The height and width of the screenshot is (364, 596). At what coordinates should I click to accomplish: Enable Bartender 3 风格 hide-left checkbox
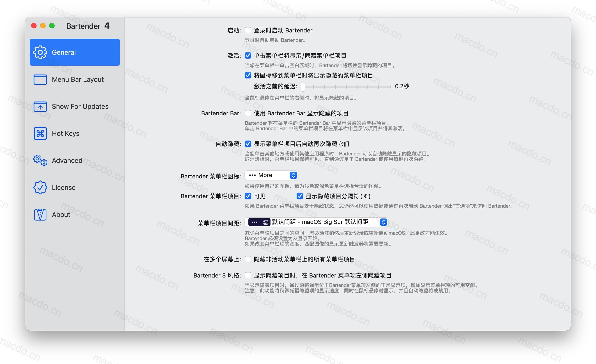point(248,275)
